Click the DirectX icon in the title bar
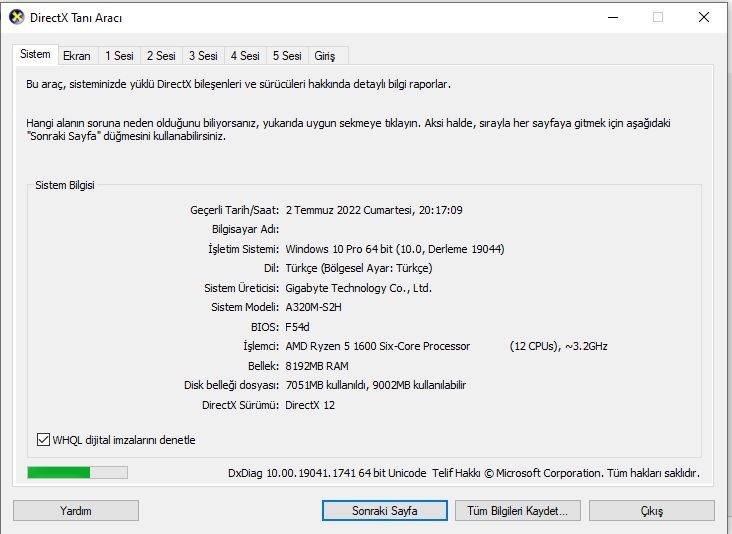Viewport: 732px width, 534px height. (x=17, y=18)
